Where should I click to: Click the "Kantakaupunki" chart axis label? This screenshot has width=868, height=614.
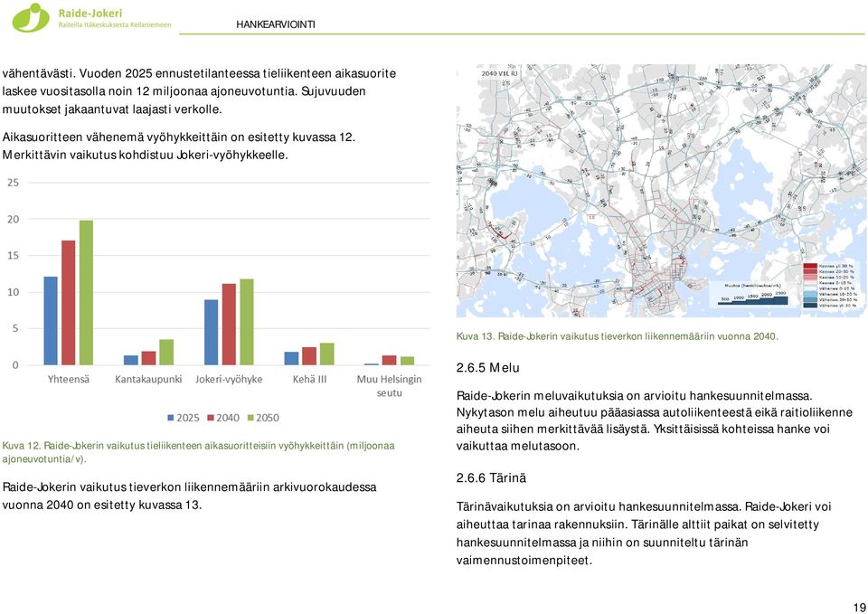click(148, 379)
